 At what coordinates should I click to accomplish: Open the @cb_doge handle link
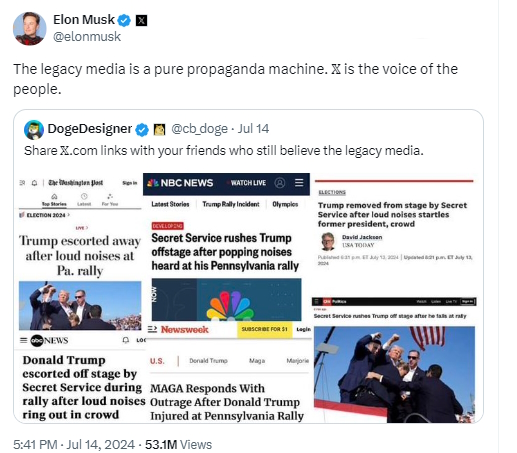click(199, 129)
